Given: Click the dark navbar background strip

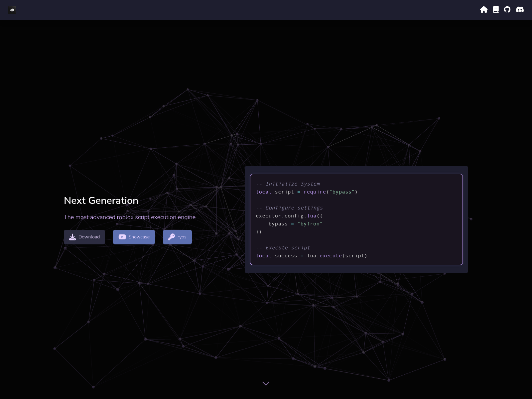Looking at the screenshot, I should 266,10.
